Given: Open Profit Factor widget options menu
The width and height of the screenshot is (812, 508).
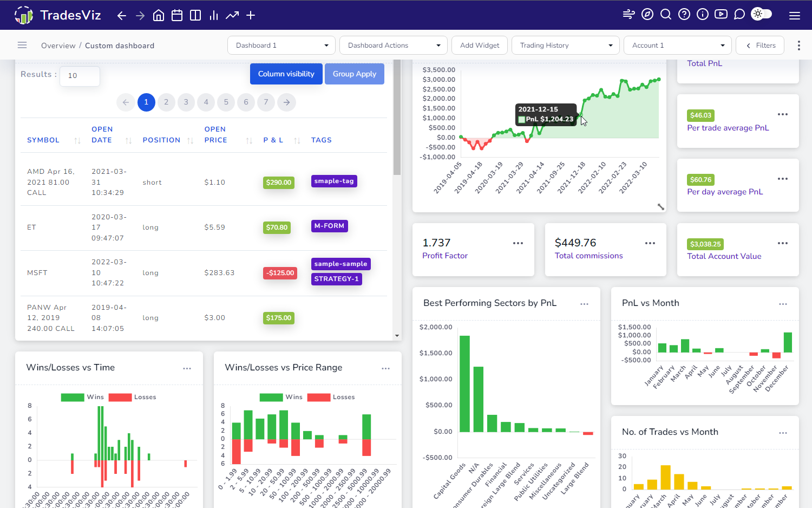Looking at the screenshot, I should [x=518, y=243].
